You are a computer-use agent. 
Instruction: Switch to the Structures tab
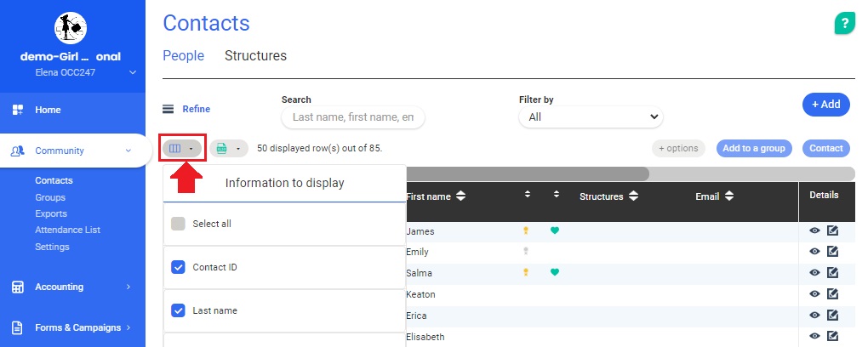pos(256,56)
